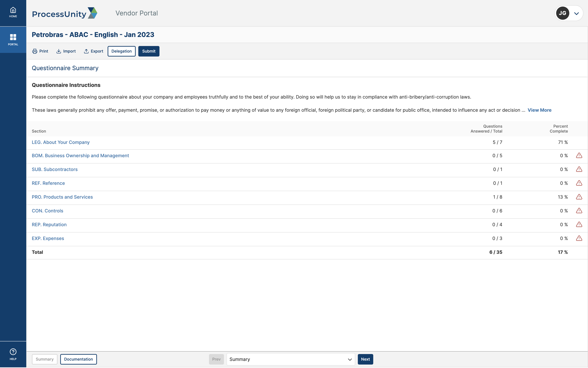Click the '0 / 4' Reputation count
The width and height of the screenshot is (588, 368).
pos(497,224)
